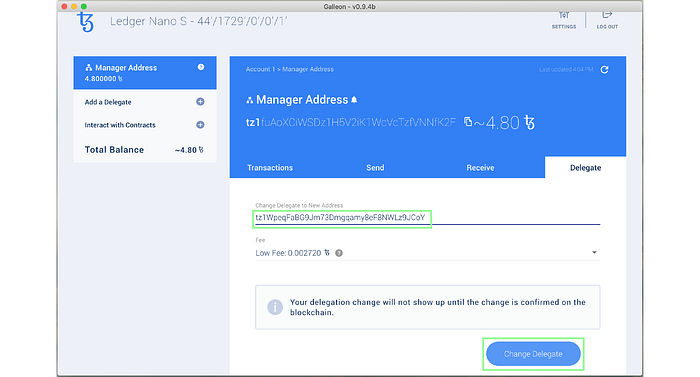This screenshot has height=377, width=700.
Task: Click the Change Delegate button
Action: click(533, 354)
